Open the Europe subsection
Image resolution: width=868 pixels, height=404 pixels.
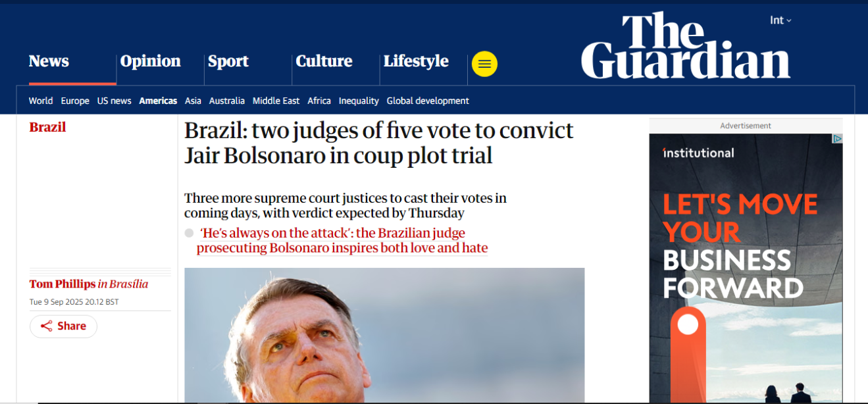tap(74, 101)
